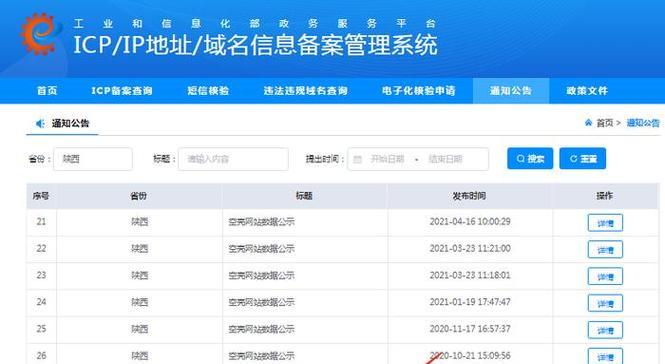Click timestamp 2021-01-19 17:47:47
The image size is (665, 364).
click(470, 302)
